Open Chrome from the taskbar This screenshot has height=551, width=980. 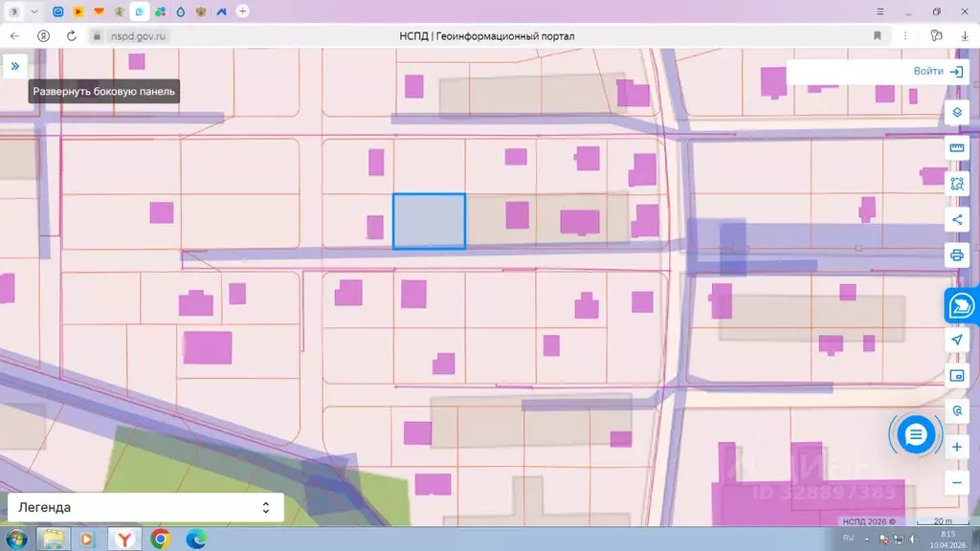pos(161,539)
